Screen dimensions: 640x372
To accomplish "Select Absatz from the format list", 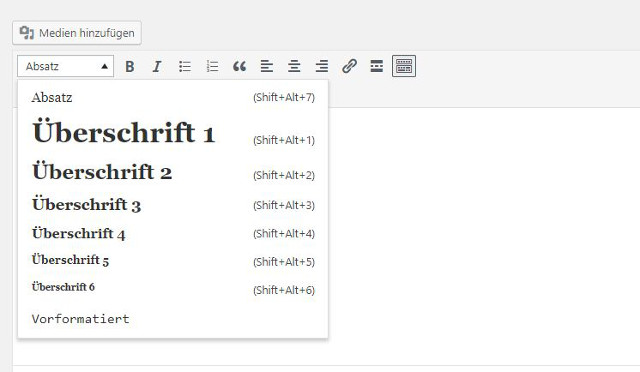I will tap(173, 97).
